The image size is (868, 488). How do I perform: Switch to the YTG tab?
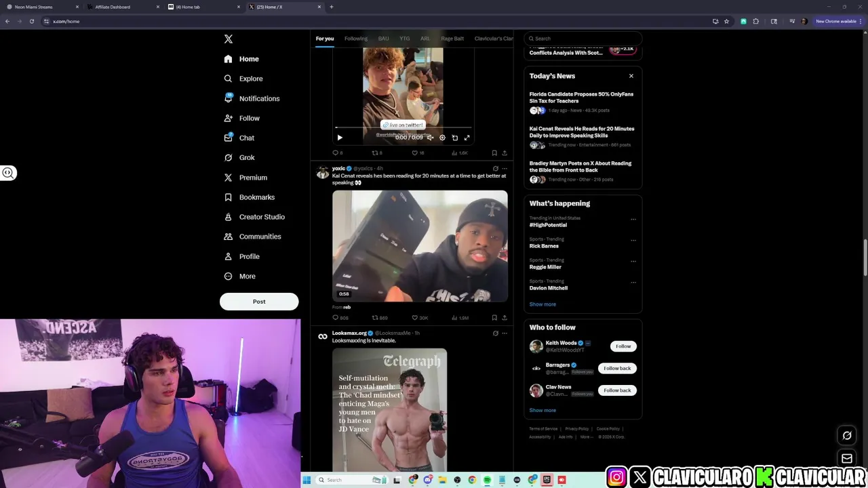[x=404, y=39]
